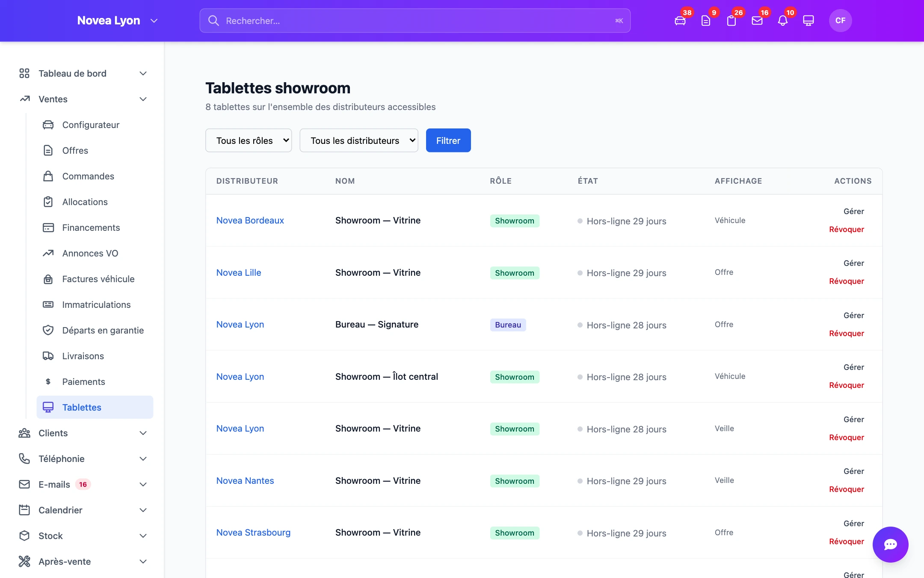The height and width of the screenshot is (578, 924).
Task: Click the Tableau de bord grid icon
Action: [24, 73]
